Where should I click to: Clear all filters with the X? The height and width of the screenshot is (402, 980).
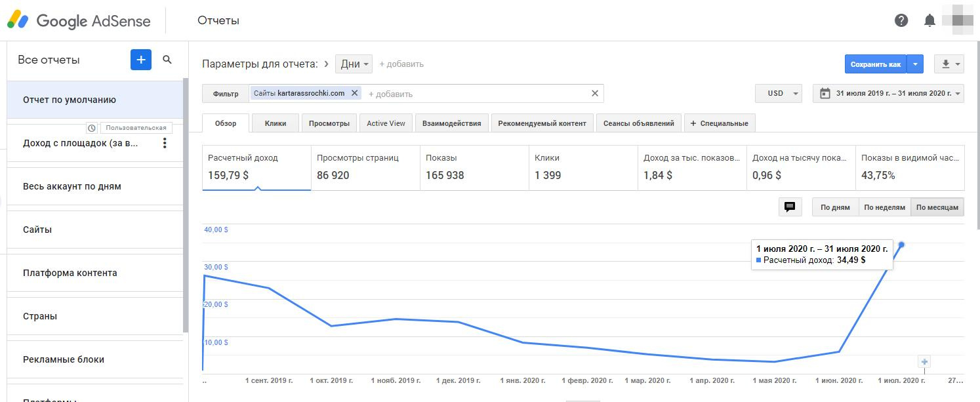pos(595,93)
